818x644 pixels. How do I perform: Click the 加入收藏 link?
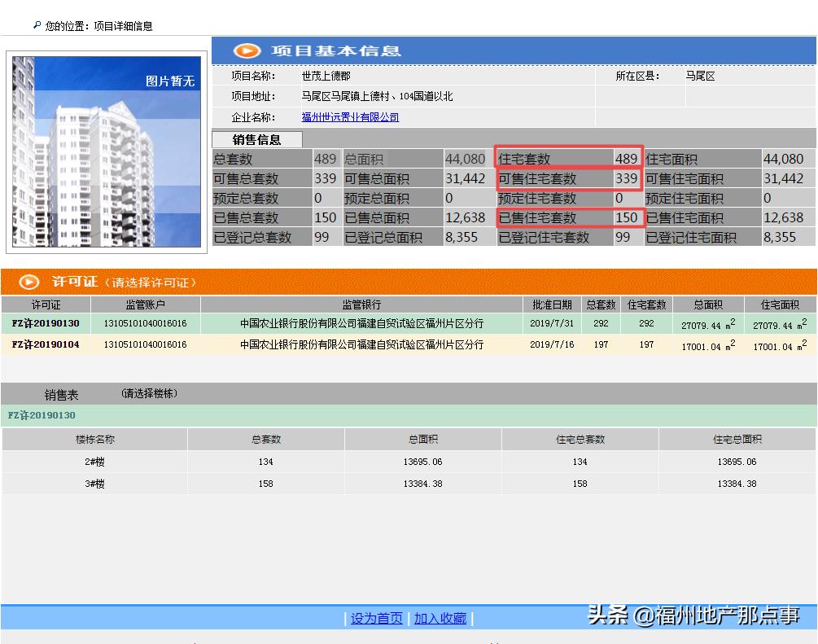coord(439,619)
